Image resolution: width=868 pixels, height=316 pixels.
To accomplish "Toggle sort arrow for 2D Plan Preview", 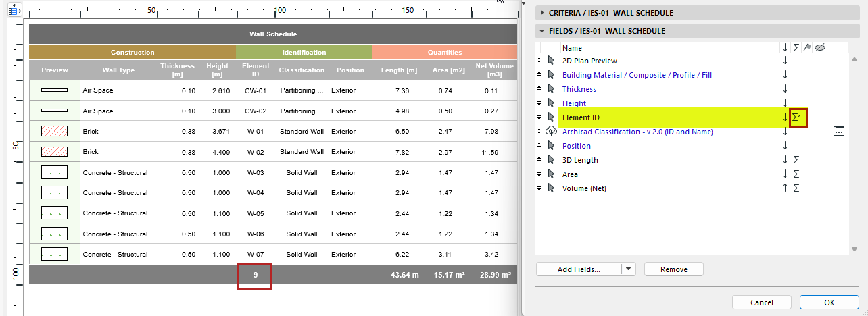I will 785,61.
